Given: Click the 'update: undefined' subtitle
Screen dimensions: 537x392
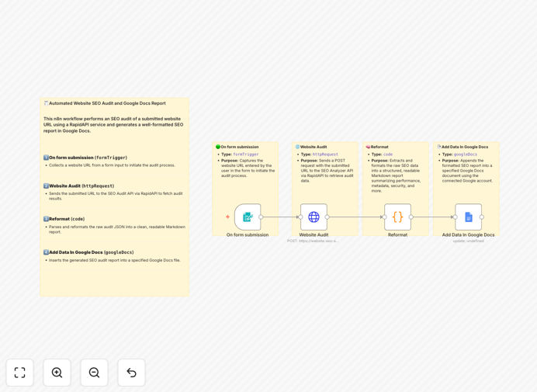Looking at the screenshot, I should [x=468, y=241].
